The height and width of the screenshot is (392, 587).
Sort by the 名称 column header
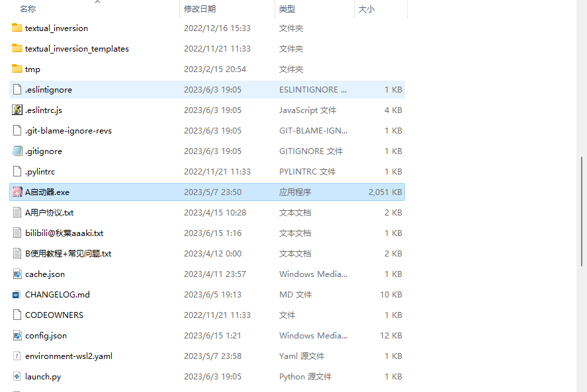[28, 9]
